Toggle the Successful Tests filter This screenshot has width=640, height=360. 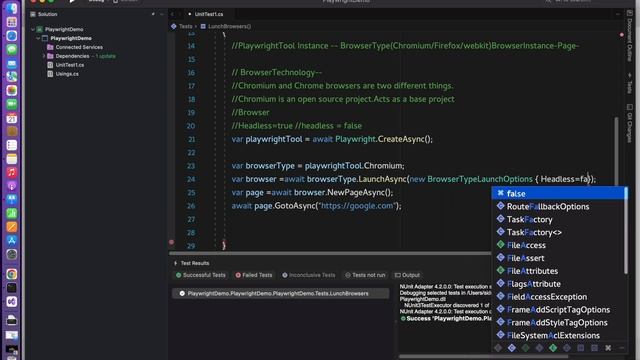[200, 275]
